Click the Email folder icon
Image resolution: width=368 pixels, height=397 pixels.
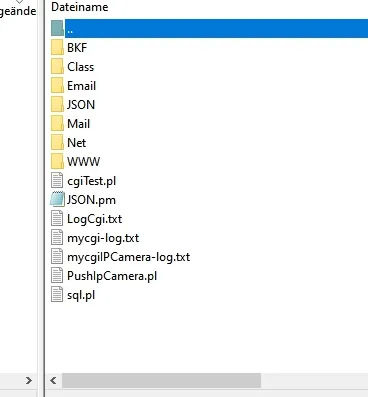(x=57, y=85)
